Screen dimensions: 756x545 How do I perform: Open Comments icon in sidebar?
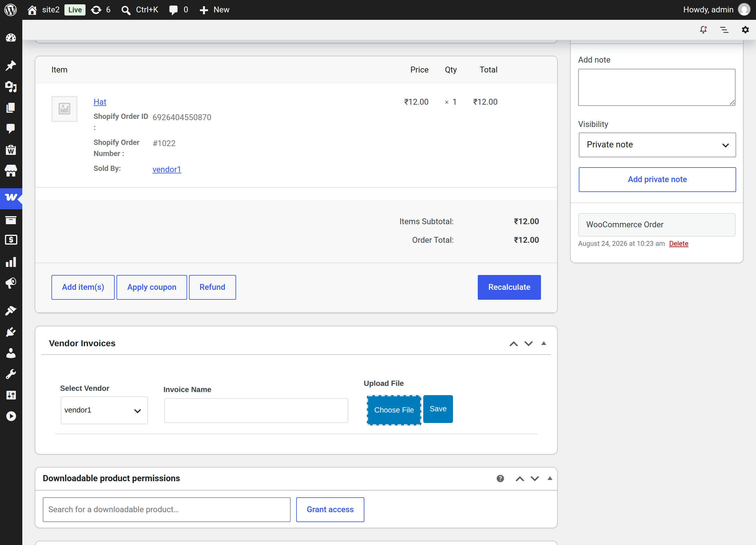tap(11, 129)
